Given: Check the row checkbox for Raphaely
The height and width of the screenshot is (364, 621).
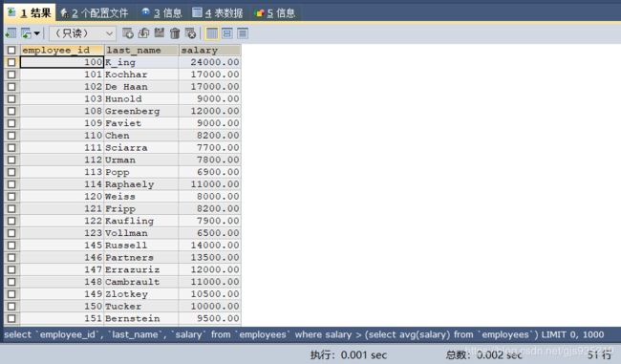Looking at the screenshot, I should click(11, 184).
